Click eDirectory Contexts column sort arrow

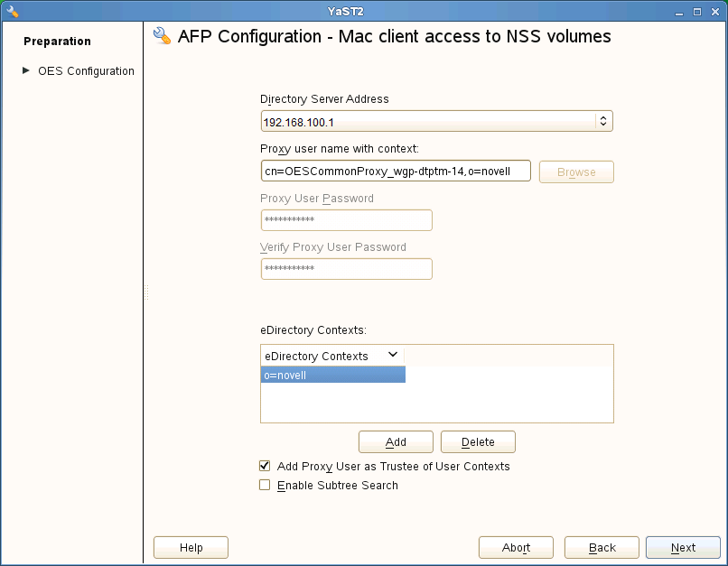[393, 356]
